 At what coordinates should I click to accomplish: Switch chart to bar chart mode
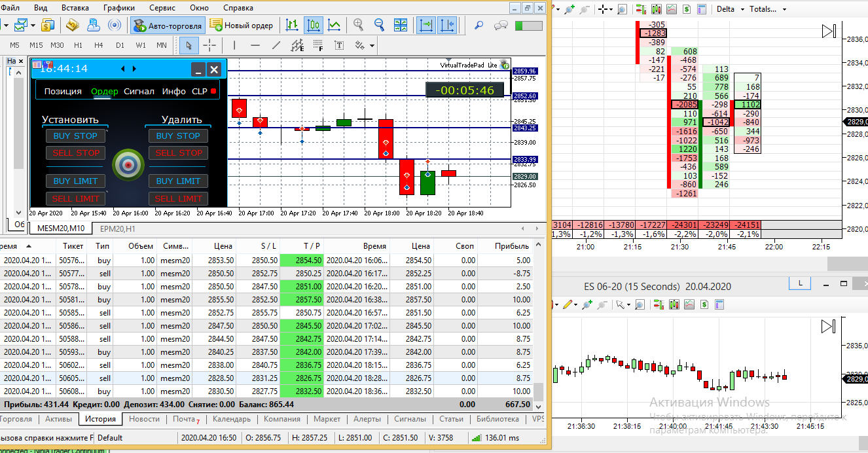click(x=292, y=26)
